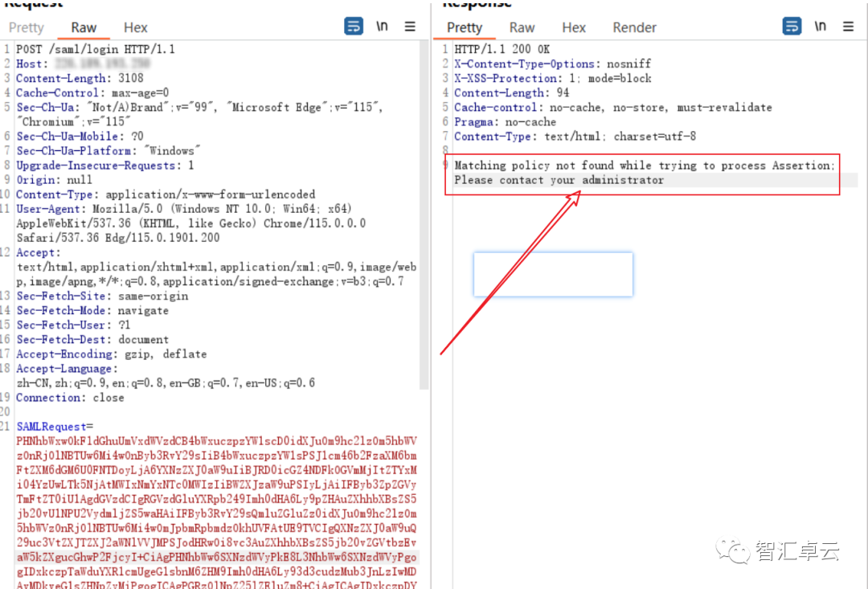868x589 pixels.
Task: Show non-printable characters in Response pane
Action: point(820,27)
